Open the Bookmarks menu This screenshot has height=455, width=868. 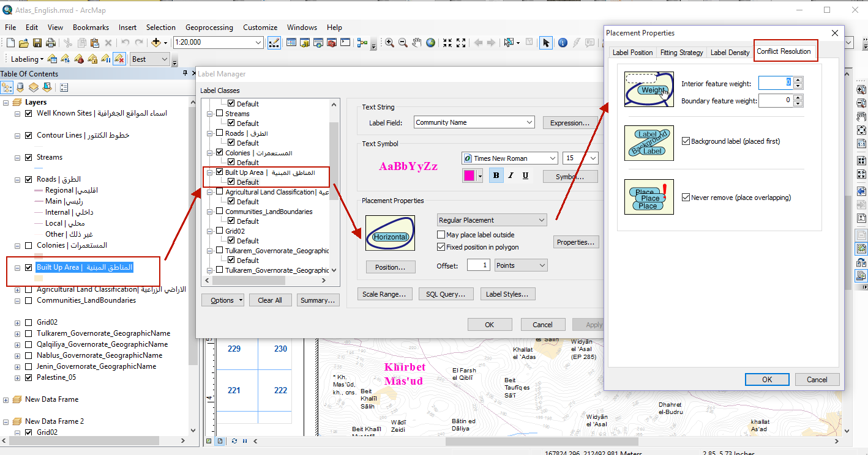point(91,28)
